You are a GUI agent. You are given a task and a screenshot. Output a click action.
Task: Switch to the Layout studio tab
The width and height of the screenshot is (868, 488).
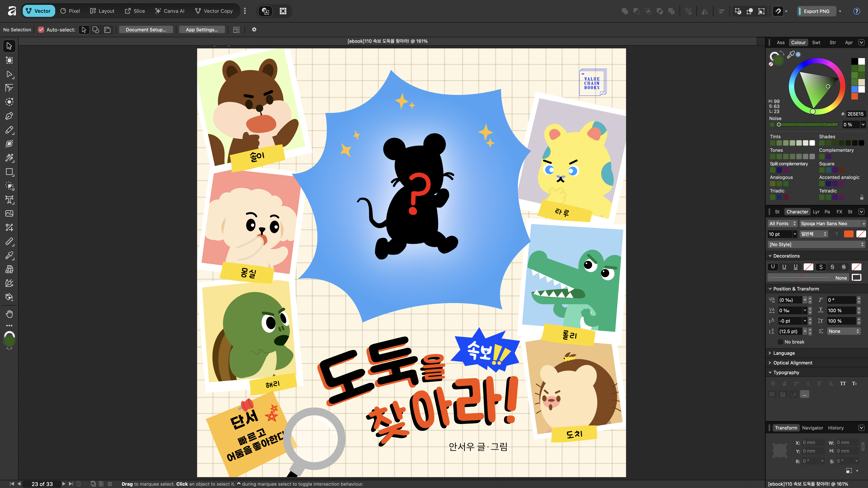coord(102,11)
